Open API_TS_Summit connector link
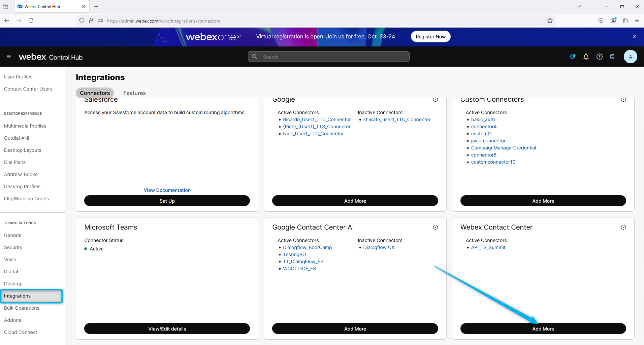Screen dimensions: 644x345 pyautogui.click(x=488, y=247)
